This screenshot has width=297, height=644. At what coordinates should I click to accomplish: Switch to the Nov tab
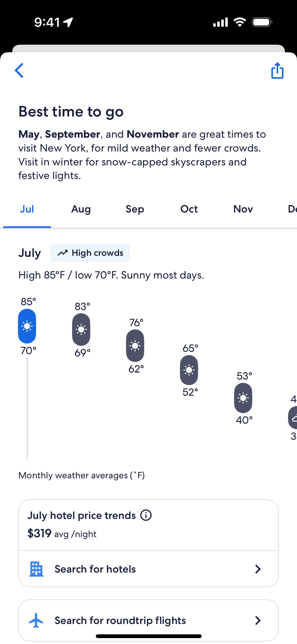click(243, 209)
